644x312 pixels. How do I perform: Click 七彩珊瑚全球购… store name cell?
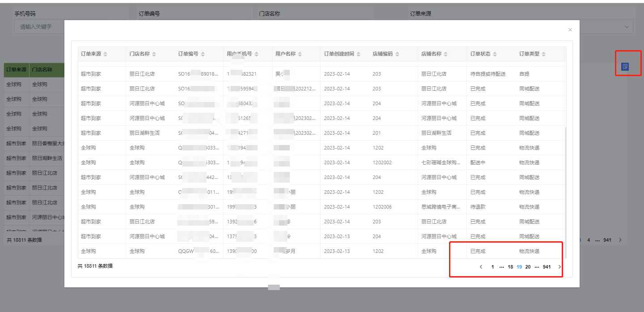[441, 162]
